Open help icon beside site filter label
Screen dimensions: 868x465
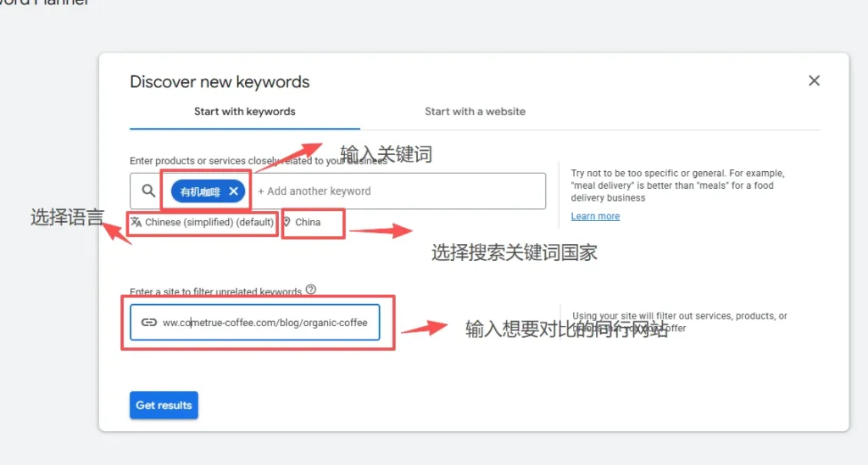click(x=311, y=290)
